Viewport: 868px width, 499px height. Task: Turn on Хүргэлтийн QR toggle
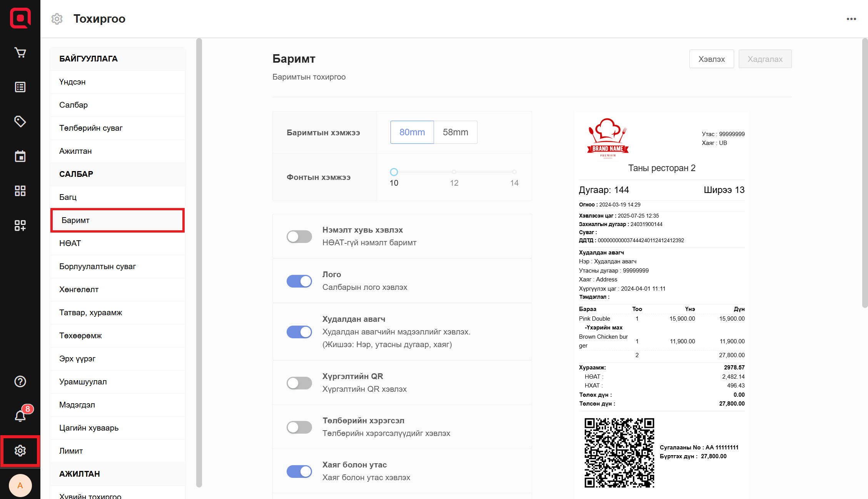point(299,383)
